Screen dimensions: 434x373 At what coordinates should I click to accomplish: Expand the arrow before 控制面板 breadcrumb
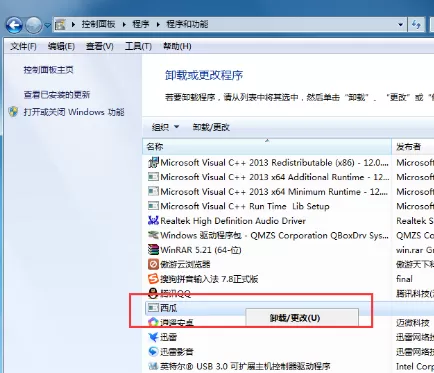tap(73, 24)
